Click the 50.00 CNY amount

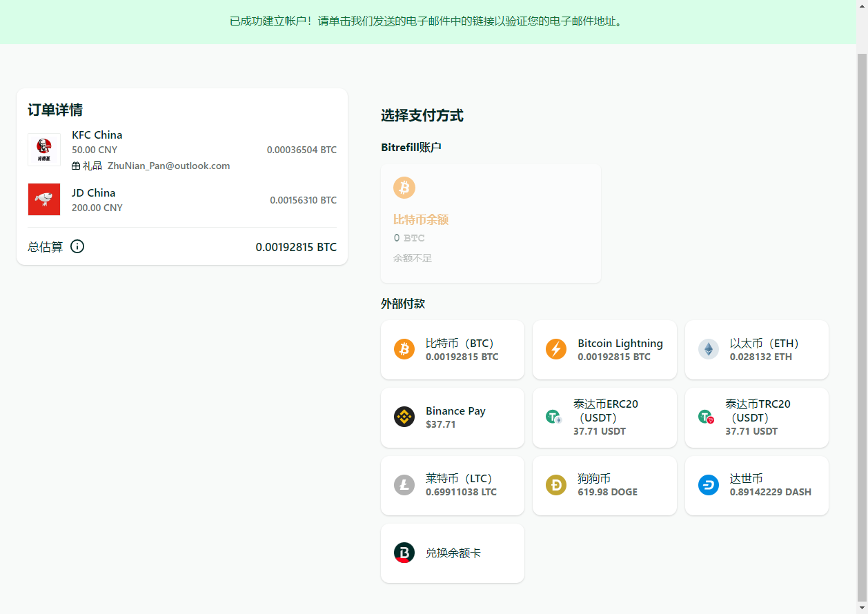point(95,150)
